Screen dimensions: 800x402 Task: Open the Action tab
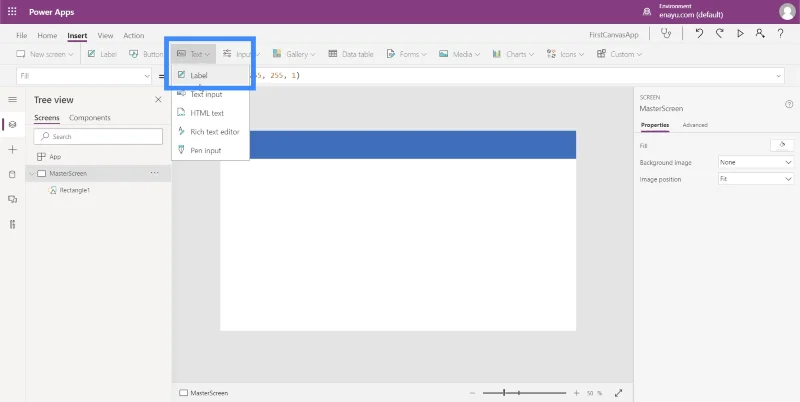coord(134,36)
